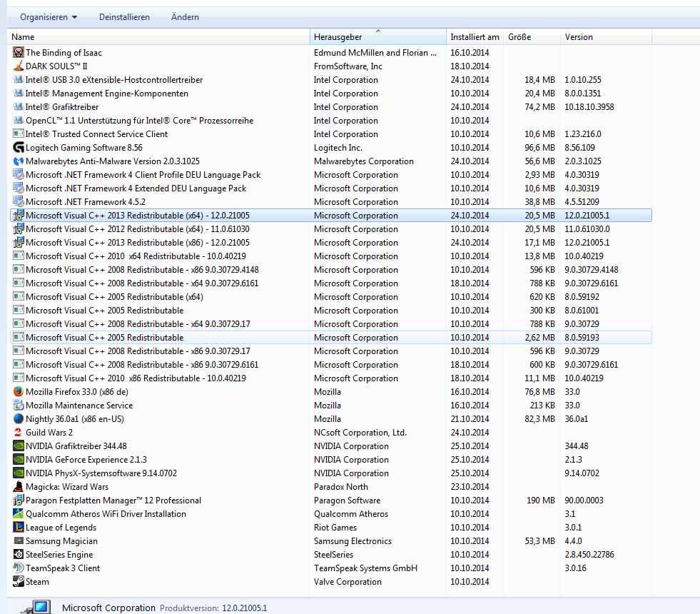Click the DARK SOULS II icon
Screen dimensions: 700x614
tap(19, 66)
